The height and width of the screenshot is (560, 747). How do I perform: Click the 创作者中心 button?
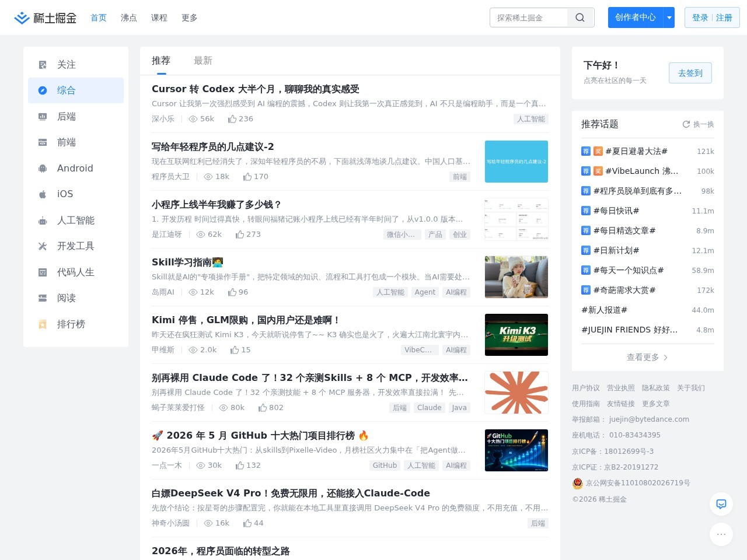click(636, 17)
